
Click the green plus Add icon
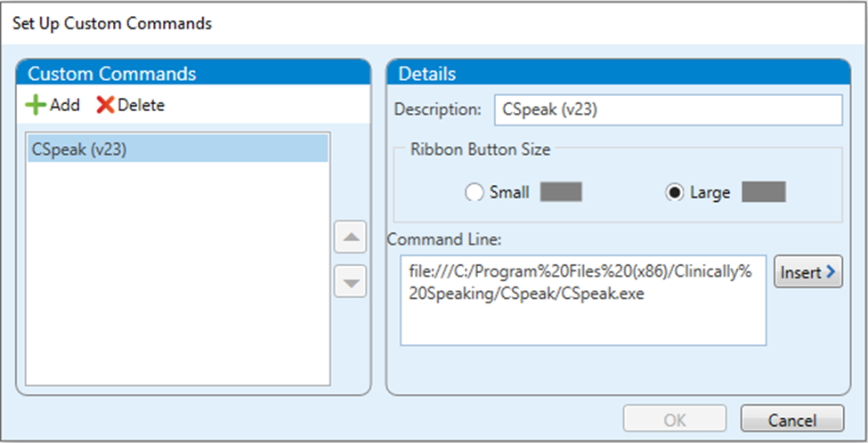(x=36, y=105)
